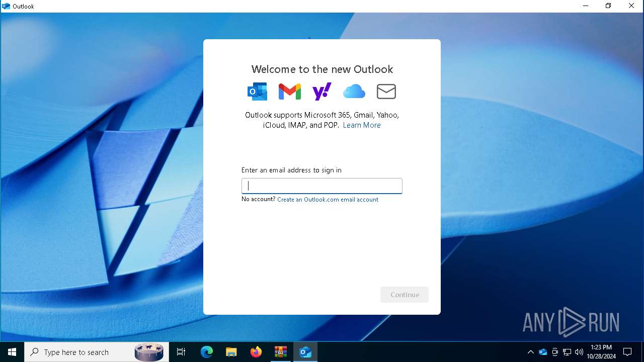The height and width of the screenshot is (362, 644).
Task: Click the Outlook title bar app icon
Action: (x=6, y=6)
